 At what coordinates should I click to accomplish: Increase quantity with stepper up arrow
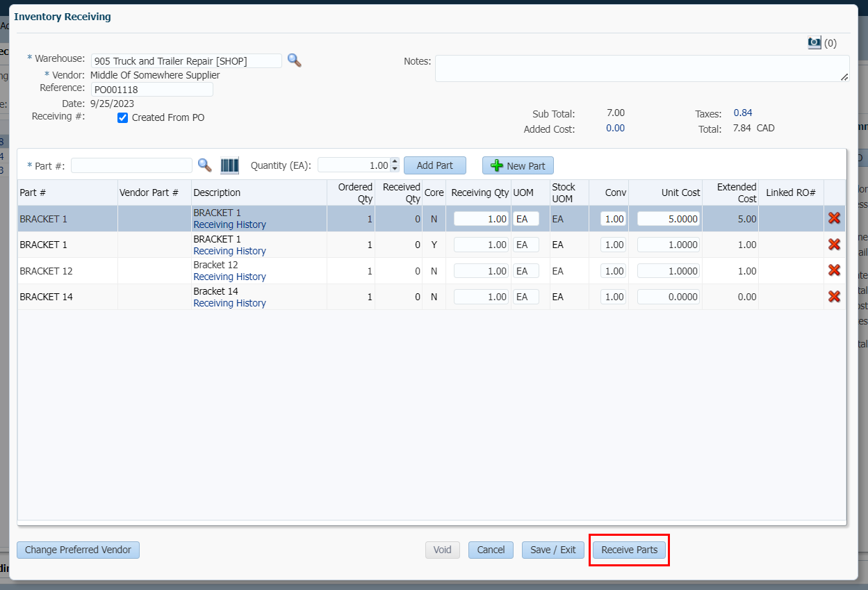pos(395,162)
